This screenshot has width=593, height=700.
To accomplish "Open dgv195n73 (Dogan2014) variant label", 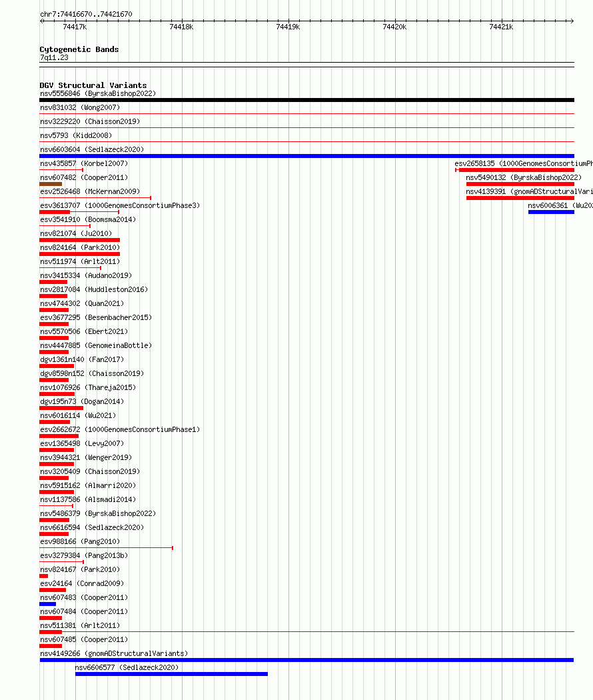I will [x=82, y=401].
